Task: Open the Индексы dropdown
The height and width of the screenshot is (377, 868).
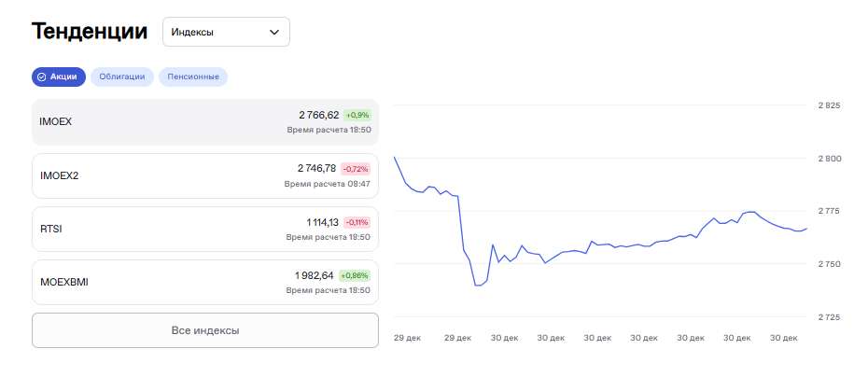Action: pos(225,32)
